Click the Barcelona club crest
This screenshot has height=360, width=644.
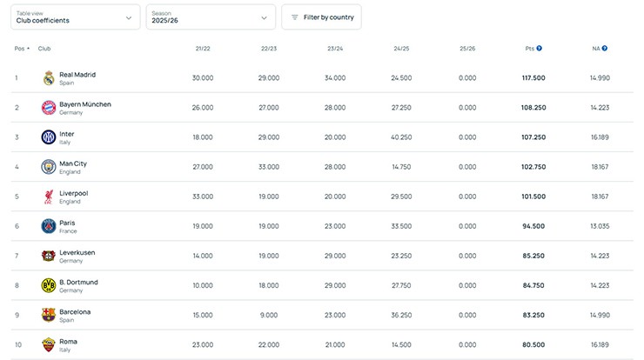[x=49, y=315]
